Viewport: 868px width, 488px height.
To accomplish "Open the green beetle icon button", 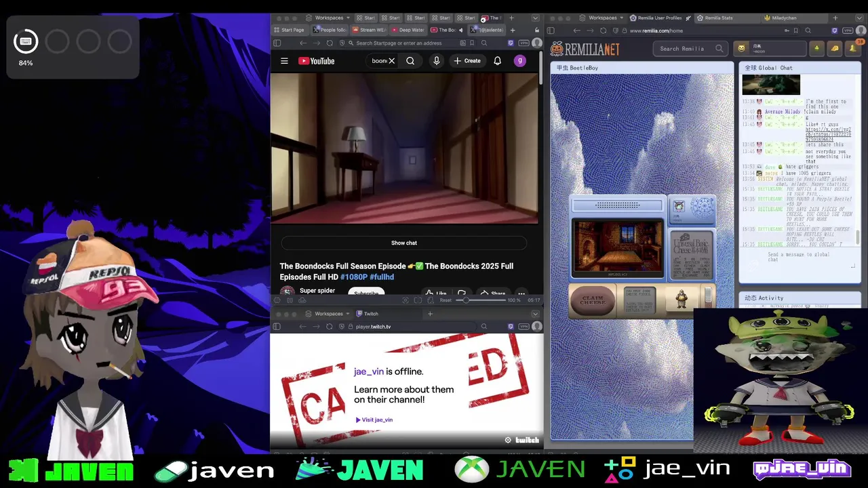I will click(x=817, y=48).
